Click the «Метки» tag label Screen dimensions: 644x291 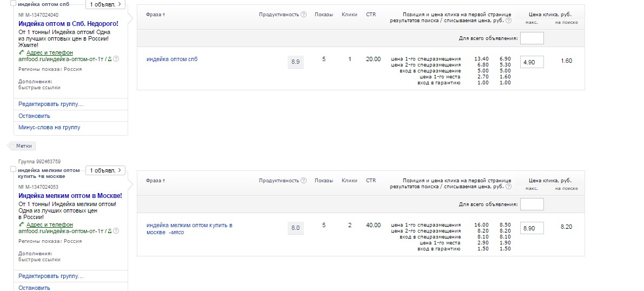click(23, 146)
